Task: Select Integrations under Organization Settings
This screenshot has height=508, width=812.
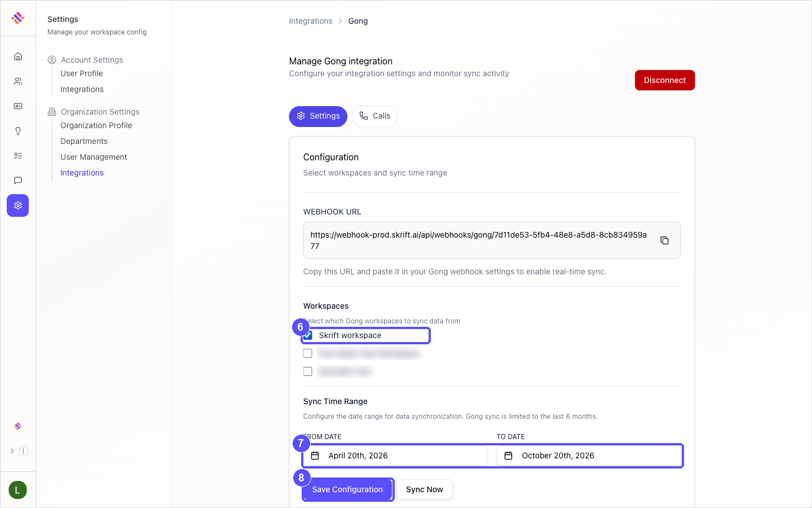Action: (x=82, y=173)
